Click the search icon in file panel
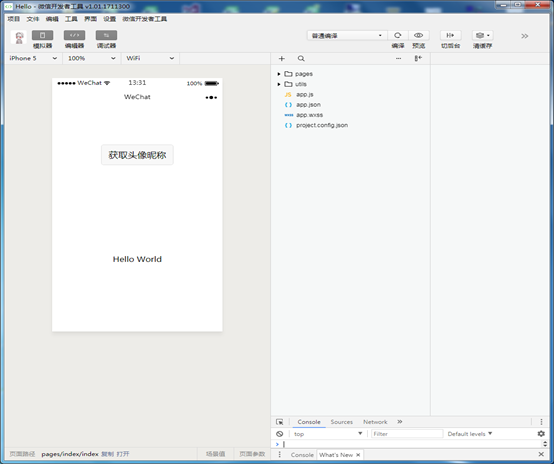The image size is (554, 464). [301, 59]
